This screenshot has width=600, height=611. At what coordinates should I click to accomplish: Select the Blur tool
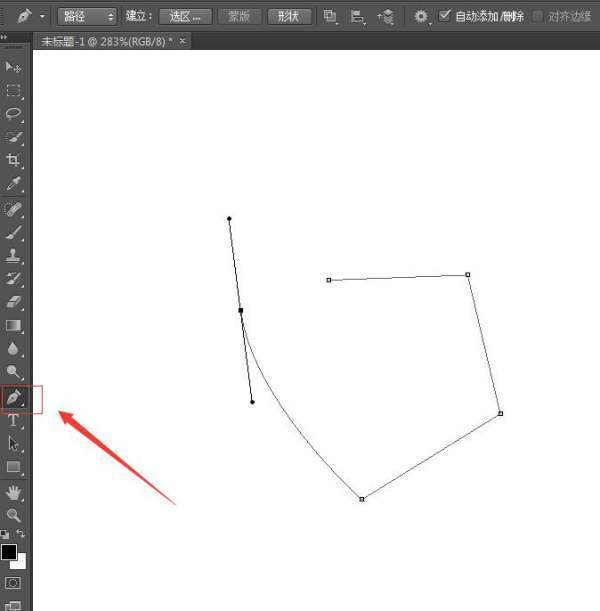(x=13, y=349)
